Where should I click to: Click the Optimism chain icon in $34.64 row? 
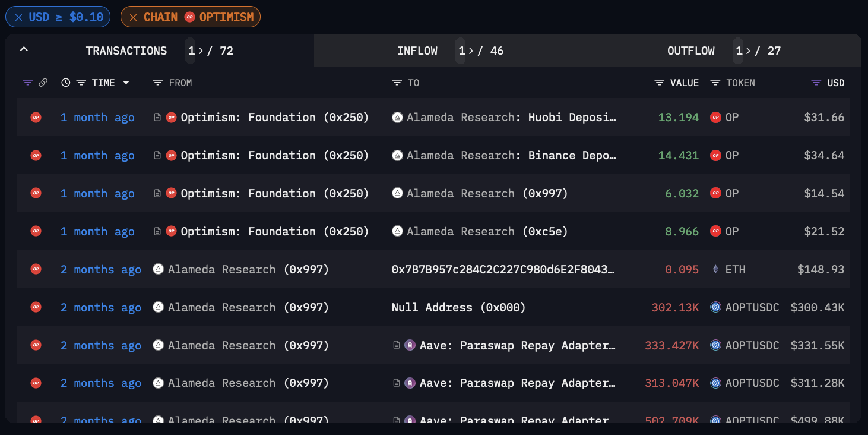pos(36,156)
